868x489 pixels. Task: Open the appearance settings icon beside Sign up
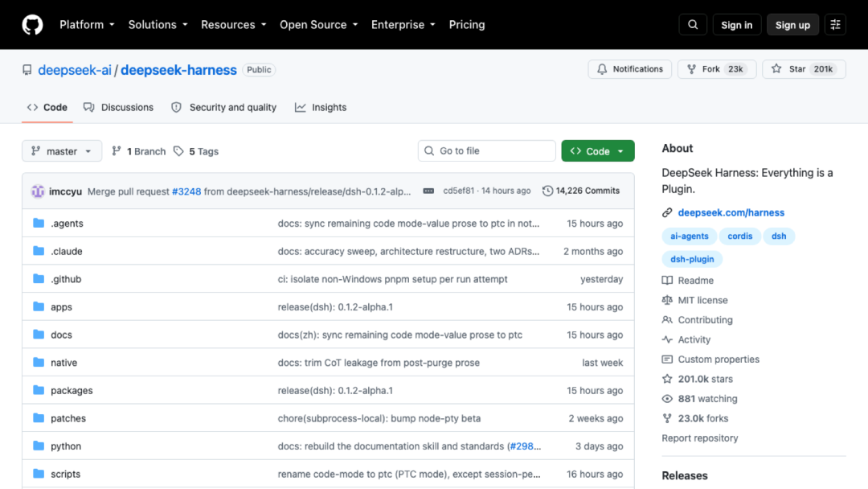pyautogui.click(x=835, y=25)
